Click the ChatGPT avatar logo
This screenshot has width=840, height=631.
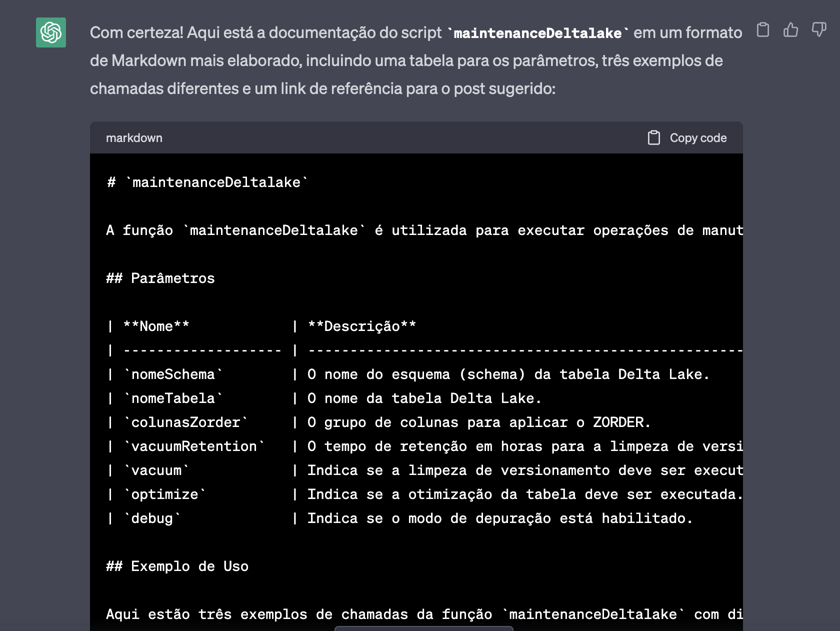pos(51,32)
